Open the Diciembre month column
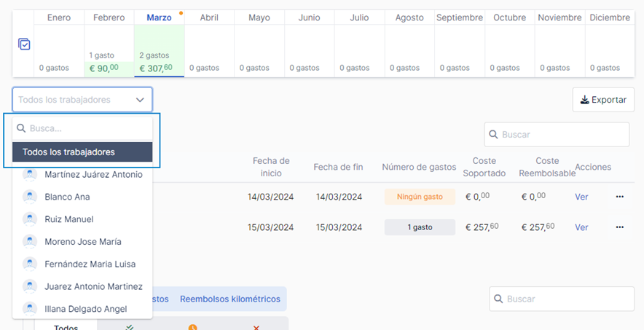The image size is (644, 330). (x=610, y=44)
